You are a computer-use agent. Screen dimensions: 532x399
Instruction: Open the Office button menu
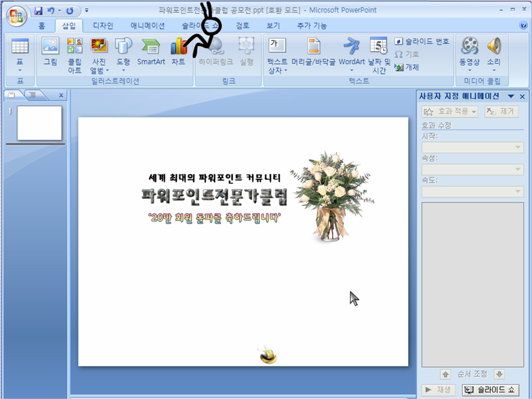16,16
